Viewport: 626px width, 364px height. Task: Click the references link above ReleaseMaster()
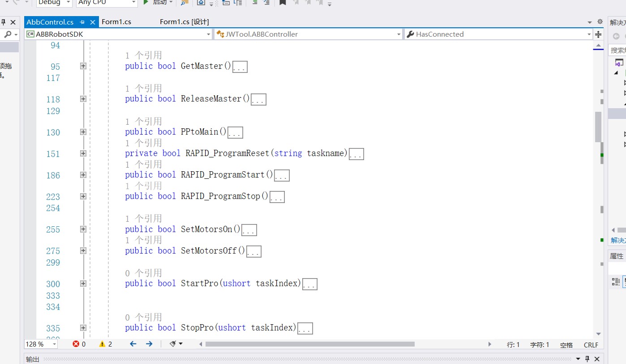pos(143,89)
